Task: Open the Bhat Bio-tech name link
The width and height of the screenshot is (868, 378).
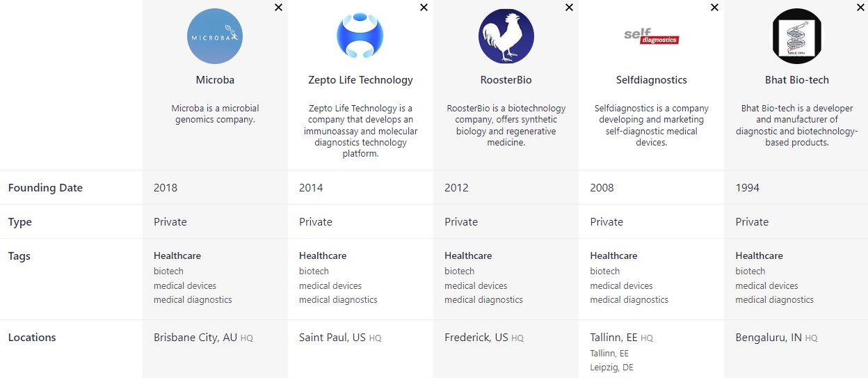Action: [797, 80]
